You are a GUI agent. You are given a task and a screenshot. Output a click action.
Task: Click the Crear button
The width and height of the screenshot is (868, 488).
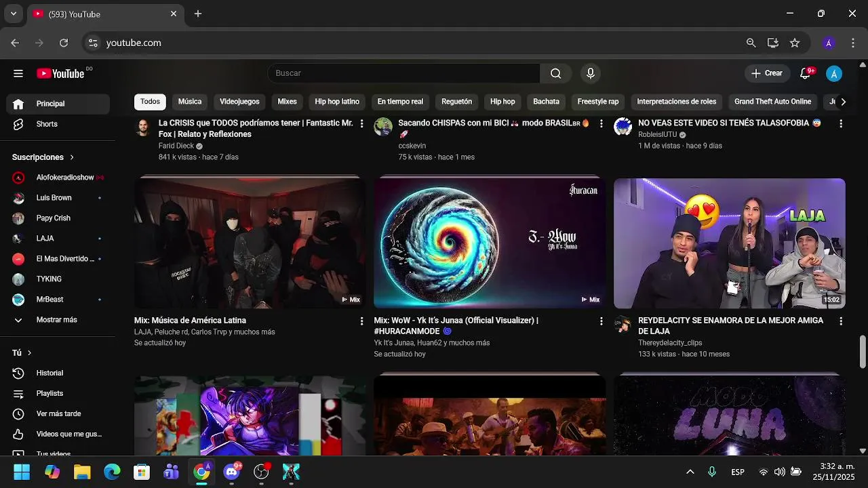767,73
